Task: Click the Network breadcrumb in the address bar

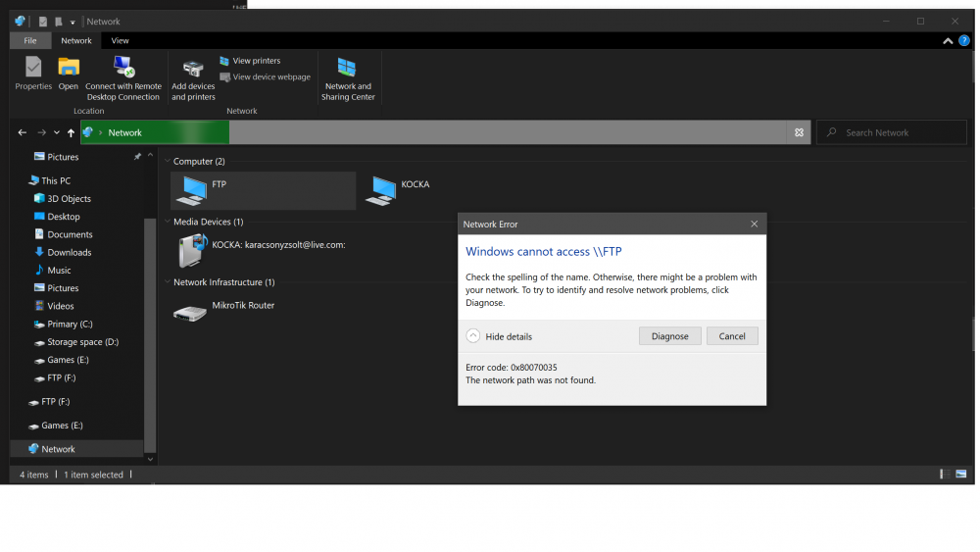Action: click(125, 132)
